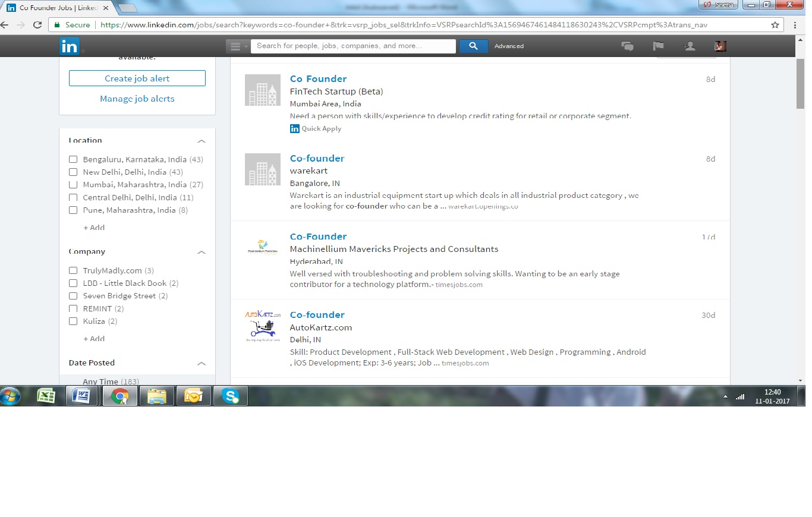Open Skype from the taskbar
Image resolution: width=812 pixels, height=517 pixels.
[x=231, y=396]
